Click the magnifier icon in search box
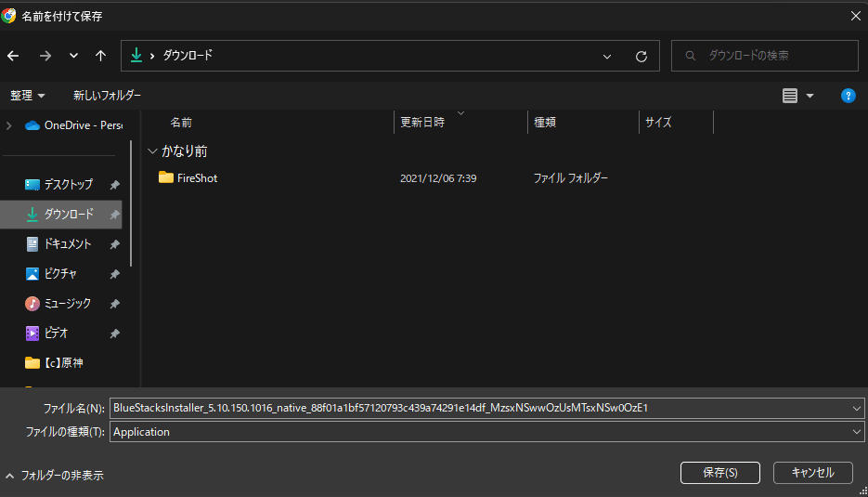 point(691,56)
